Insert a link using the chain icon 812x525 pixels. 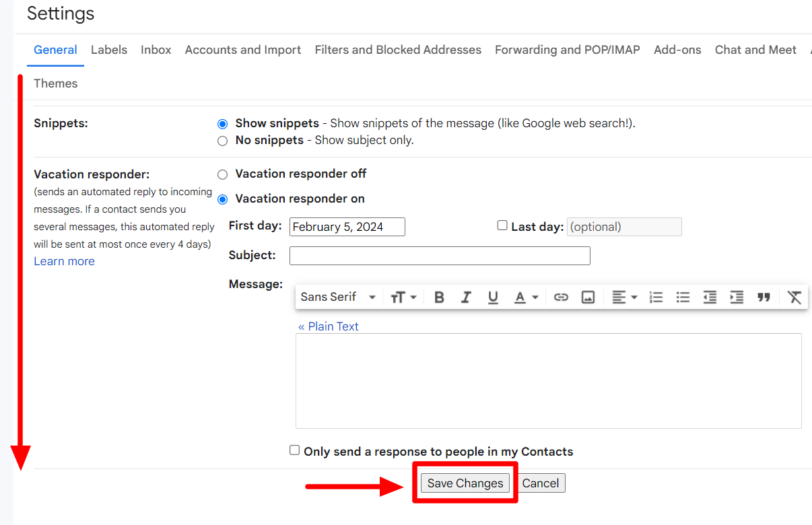tap(561, 297)
